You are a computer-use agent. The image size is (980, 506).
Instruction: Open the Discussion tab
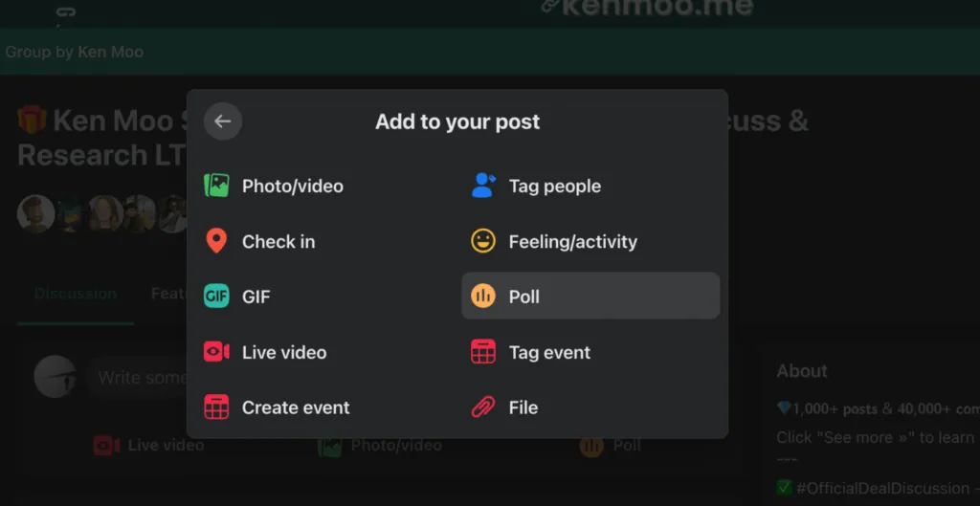[x=75, y=294]
